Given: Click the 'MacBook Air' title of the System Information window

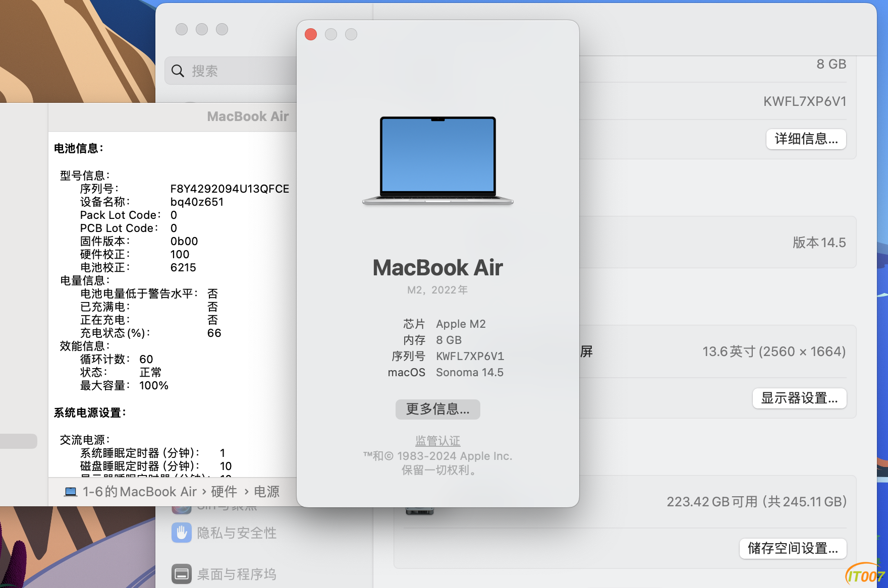Looking at the screenshot, I should pyautogui.click(x=248, y=116).
